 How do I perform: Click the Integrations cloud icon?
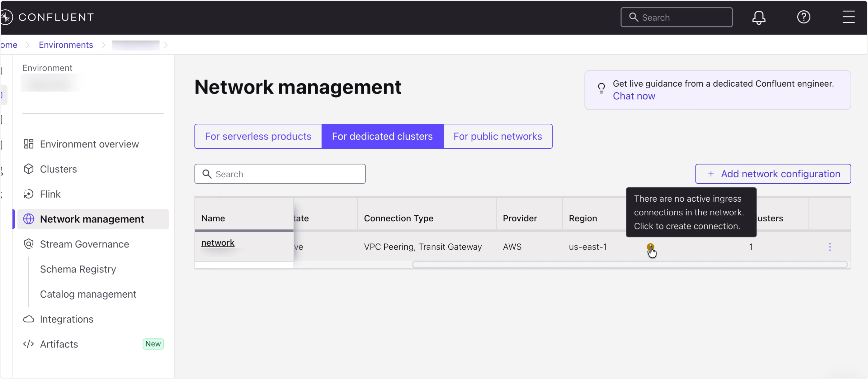29,319
